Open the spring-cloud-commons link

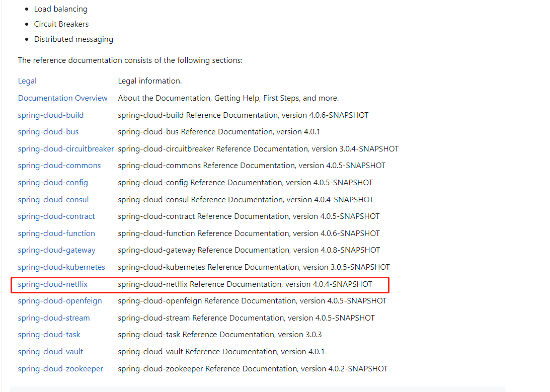coord(59,166)
